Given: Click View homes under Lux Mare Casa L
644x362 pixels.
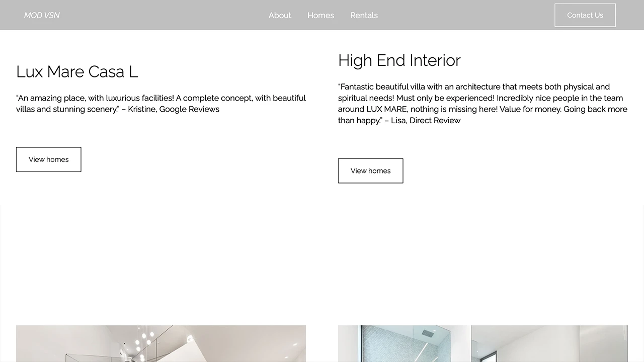Looking at the screenshot, I should (48, 159).
